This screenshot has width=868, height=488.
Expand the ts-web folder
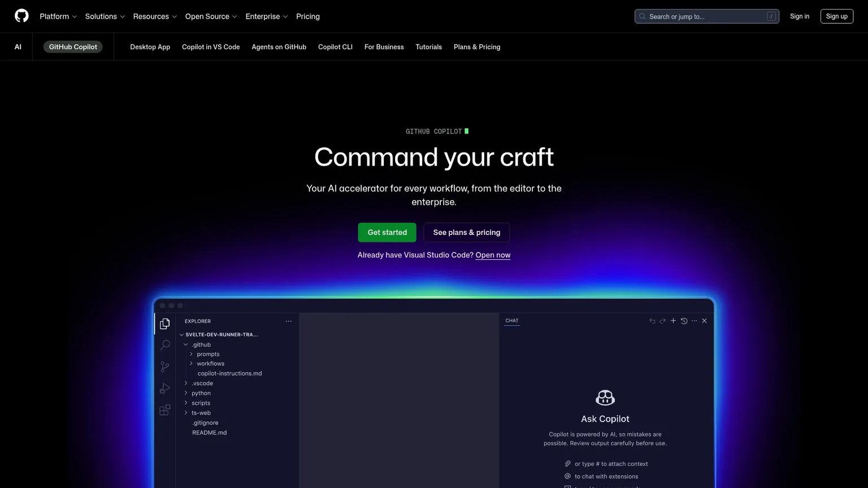[185, 413]
